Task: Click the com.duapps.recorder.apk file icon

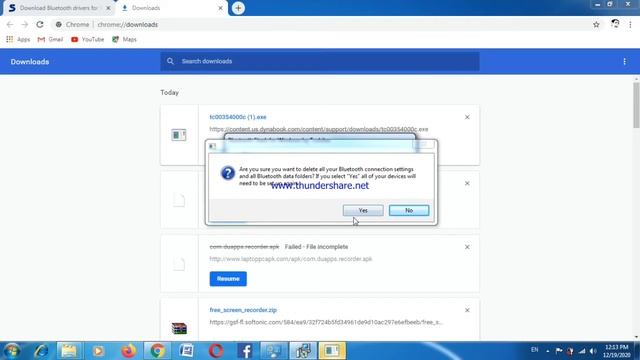Action: point(179,264)
